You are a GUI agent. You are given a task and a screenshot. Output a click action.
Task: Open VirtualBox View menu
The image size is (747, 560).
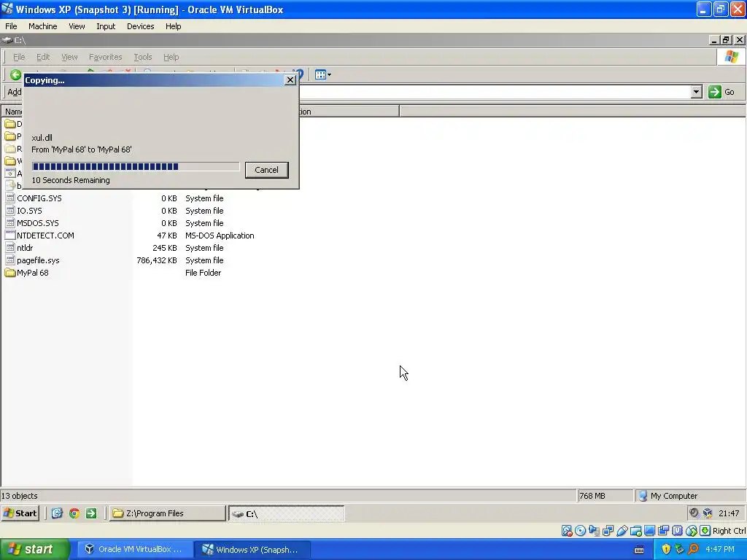point(77,26)
